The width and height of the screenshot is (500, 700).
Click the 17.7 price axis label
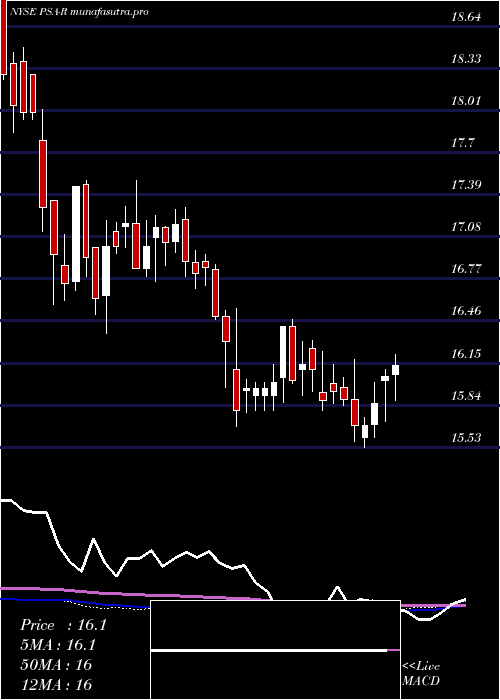point(463,143)
